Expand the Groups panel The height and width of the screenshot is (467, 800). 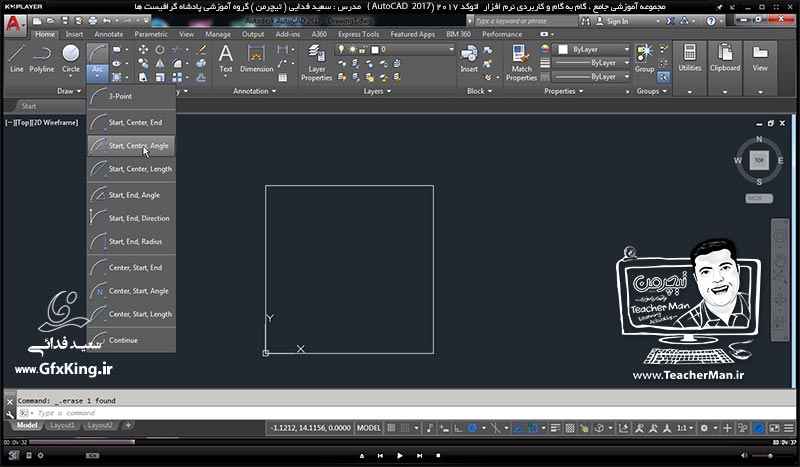pyautogui.click(x=652, y=91)
